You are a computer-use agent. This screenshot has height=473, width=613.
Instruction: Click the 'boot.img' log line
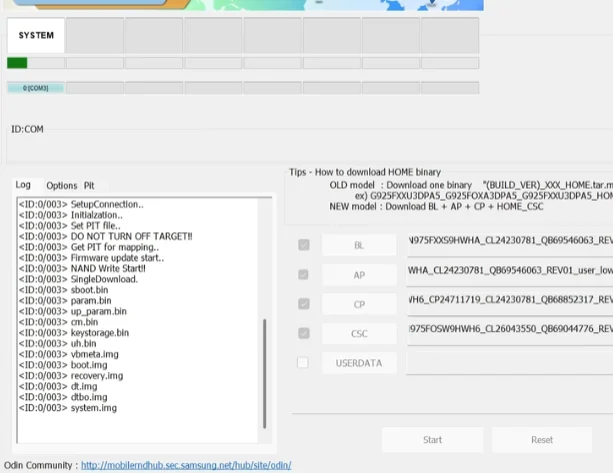pos(63,365)
